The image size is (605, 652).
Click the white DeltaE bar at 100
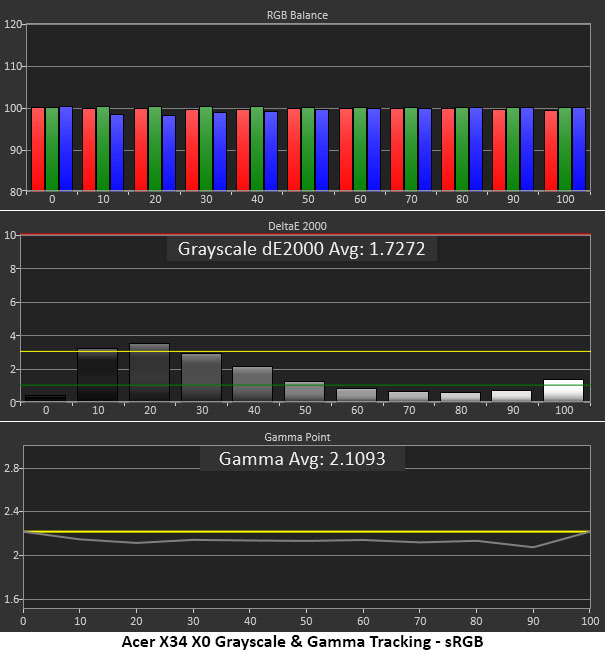(563, 390)
